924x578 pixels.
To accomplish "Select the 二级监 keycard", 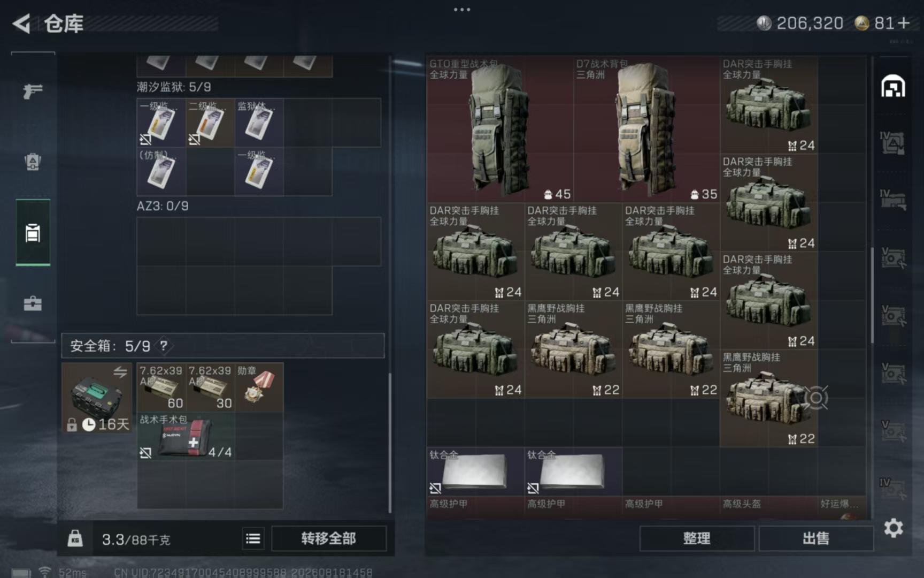I will [x=210, y=123].
